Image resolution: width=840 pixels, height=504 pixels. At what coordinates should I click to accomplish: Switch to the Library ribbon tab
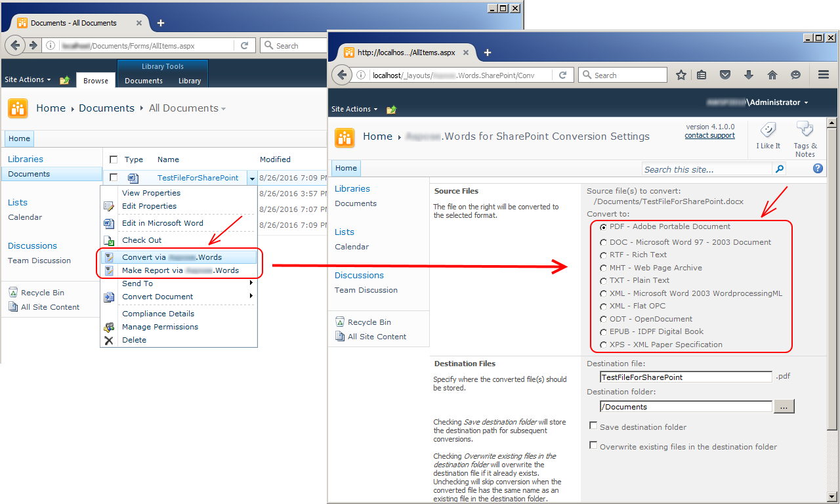190,81
